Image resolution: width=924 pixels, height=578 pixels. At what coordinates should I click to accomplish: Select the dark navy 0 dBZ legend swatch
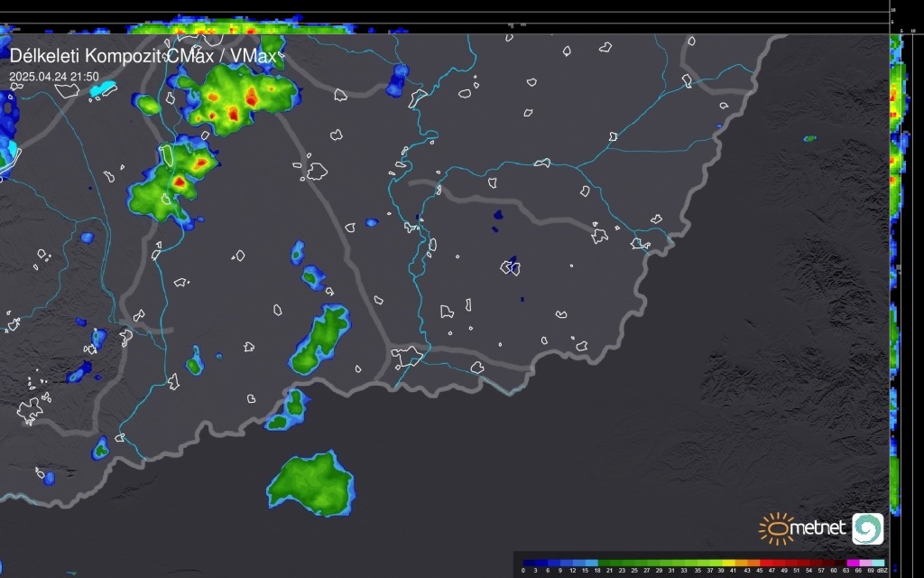(x=529, y=563)
